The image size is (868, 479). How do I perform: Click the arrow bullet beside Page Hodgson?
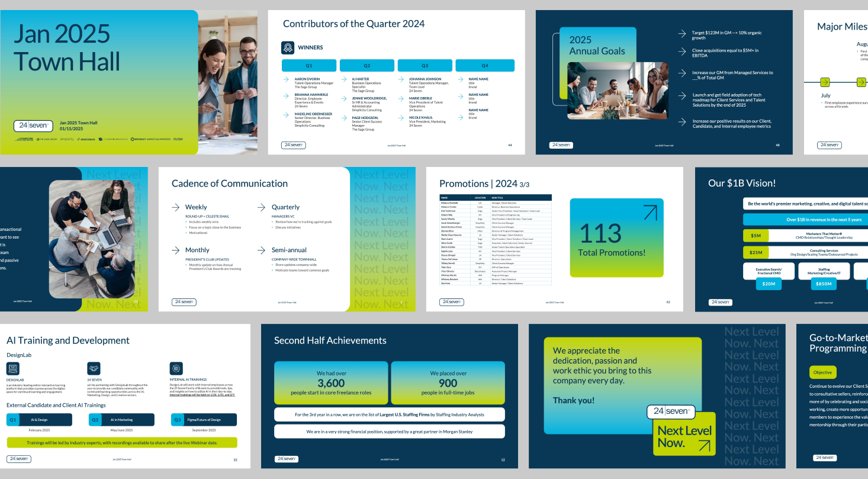(344, 118)
